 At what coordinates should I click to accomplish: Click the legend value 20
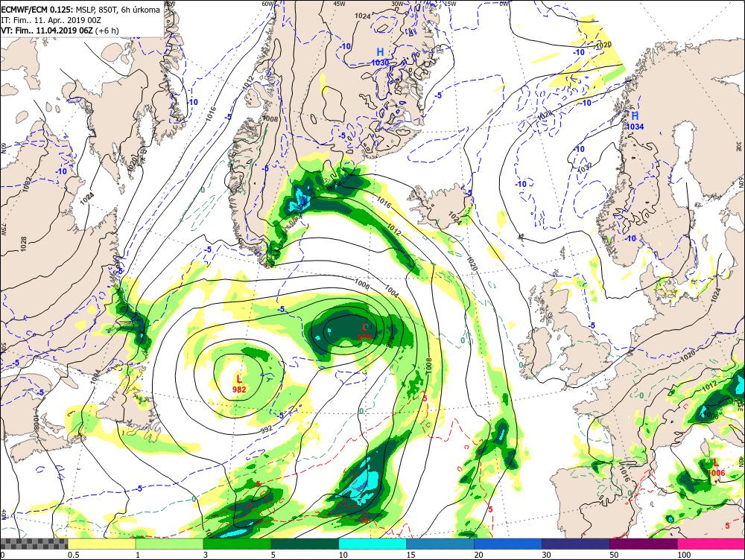(478, 555)
